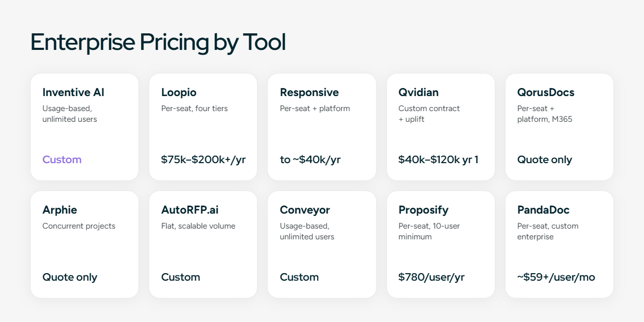The width and height of the screenshot is (644, 322).
Task: Click the "Enterprise Pricing by Tool" heading
Action: click(x=158, y=42)
